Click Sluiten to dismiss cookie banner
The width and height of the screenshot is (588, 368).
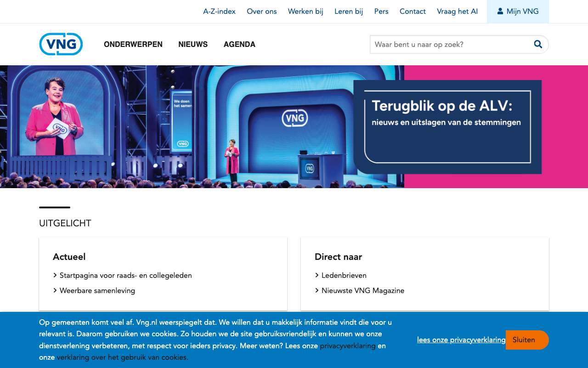click(527, 340)
